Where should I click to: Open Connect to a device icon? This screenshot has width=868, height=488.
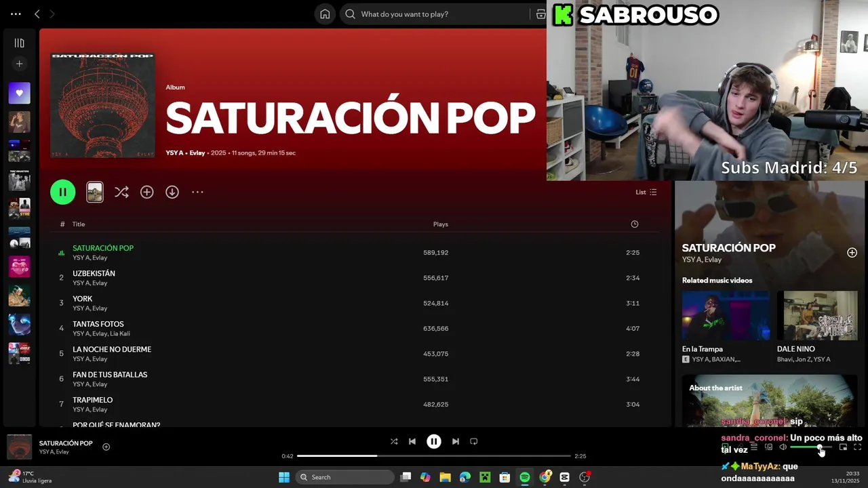(768, 447)
